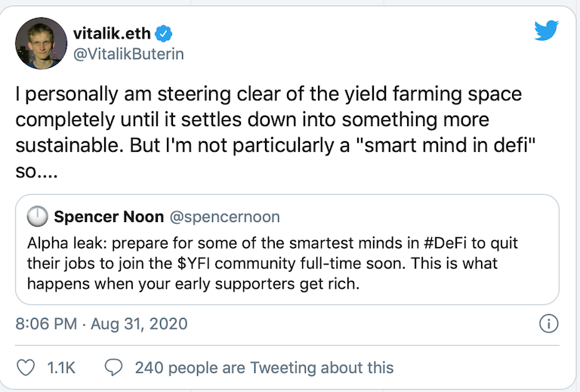Viewport: 580px width, 392px height.
Task: Click the blue verified badge
Action: coord(165,33)
